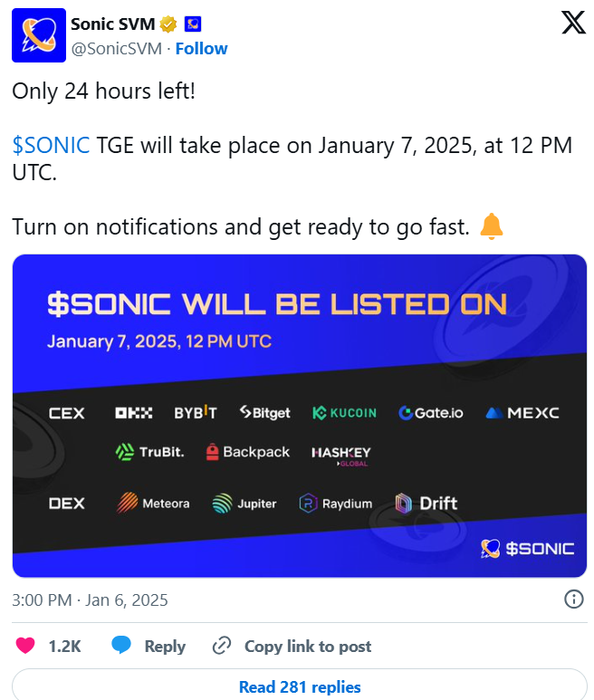Image resolution: width=594 pixels, height=700 pixels.
Task: Click the Reply label
Action: point(165,646)
